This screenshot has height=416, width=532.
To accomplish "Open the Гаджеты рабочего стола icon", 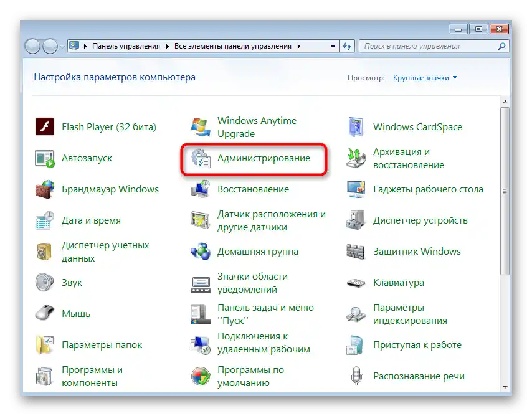I will (356, 189).
